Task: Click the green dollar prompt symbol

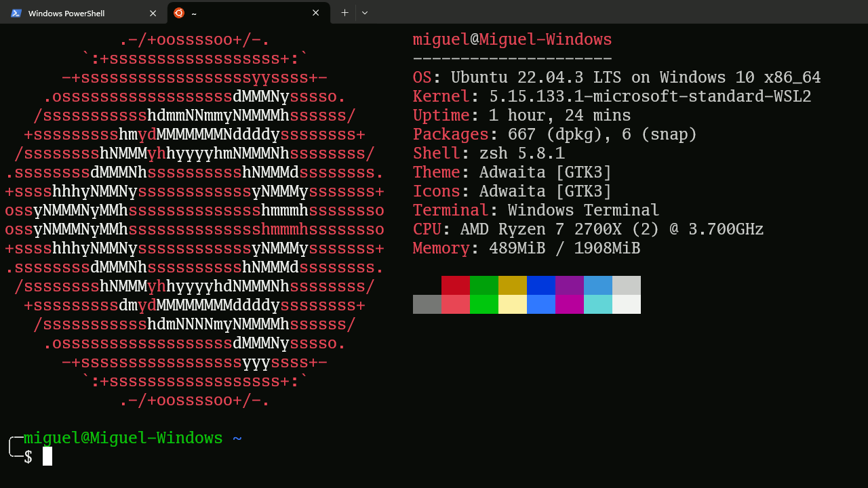Action: 27,457
